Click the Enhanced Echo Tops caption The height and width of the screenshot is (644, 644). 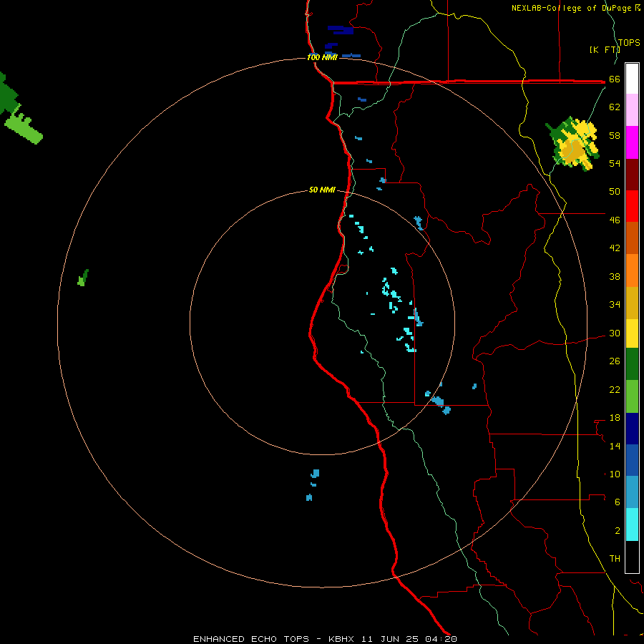coord(326,639)
